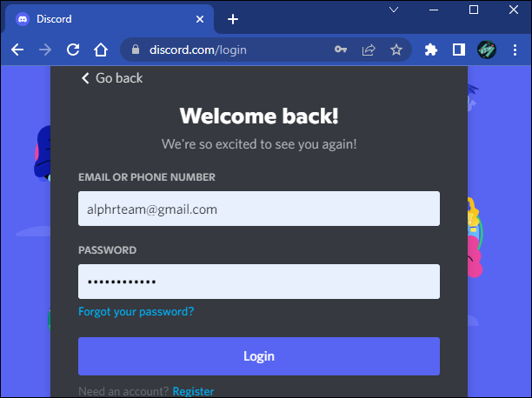Open the Register link

(193, 392)
